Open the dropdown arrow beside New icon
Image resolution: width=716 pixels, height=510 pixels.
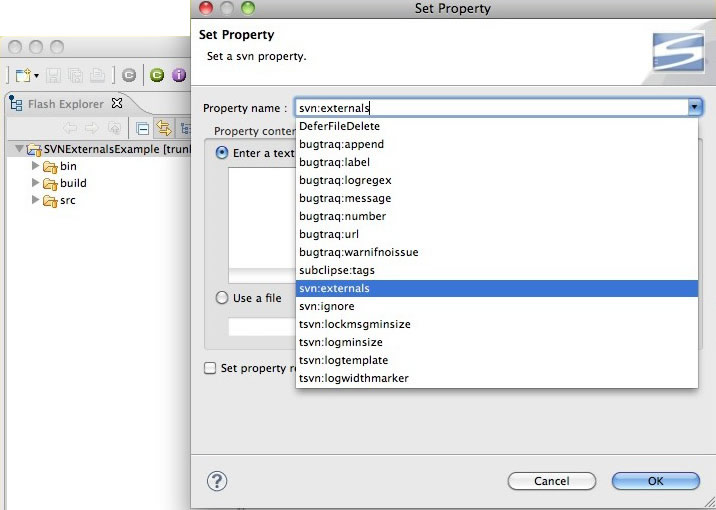[37, 75]
